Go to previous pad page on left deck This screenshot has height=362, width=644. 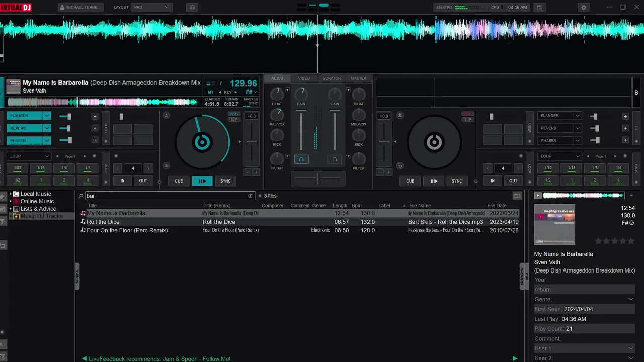(x=57, y=156)
